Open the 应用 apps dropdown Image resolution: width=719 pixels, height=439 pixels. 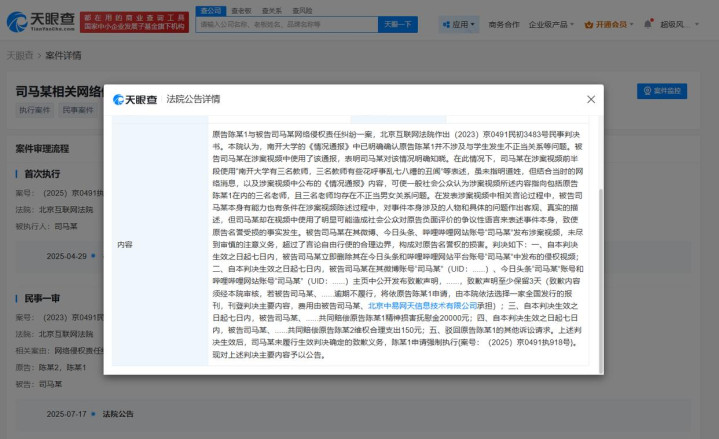coord(460,24)
